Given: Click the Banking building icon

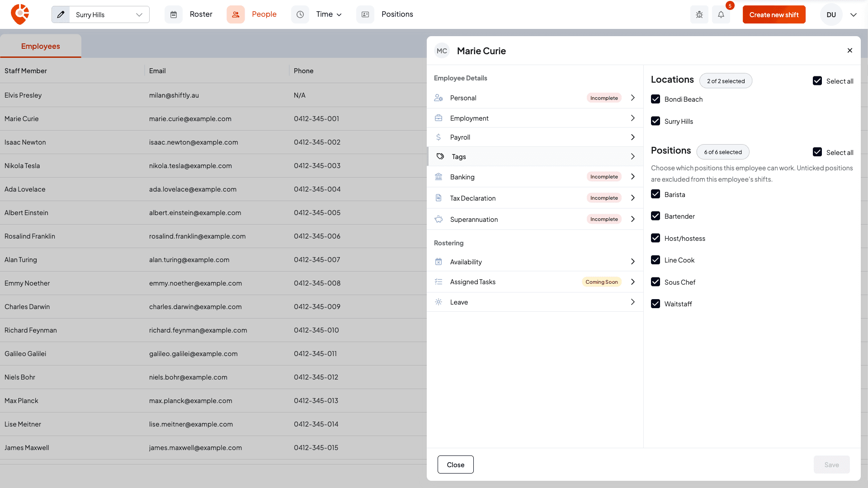Looking at the screenshot, I should click(439, 177).
